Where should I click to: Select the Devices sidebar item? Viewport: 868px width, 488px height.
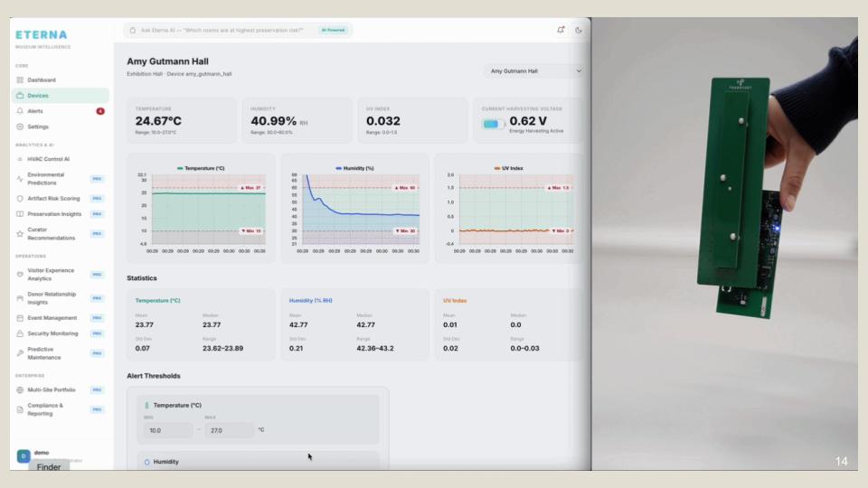click(x=60, y=96)
